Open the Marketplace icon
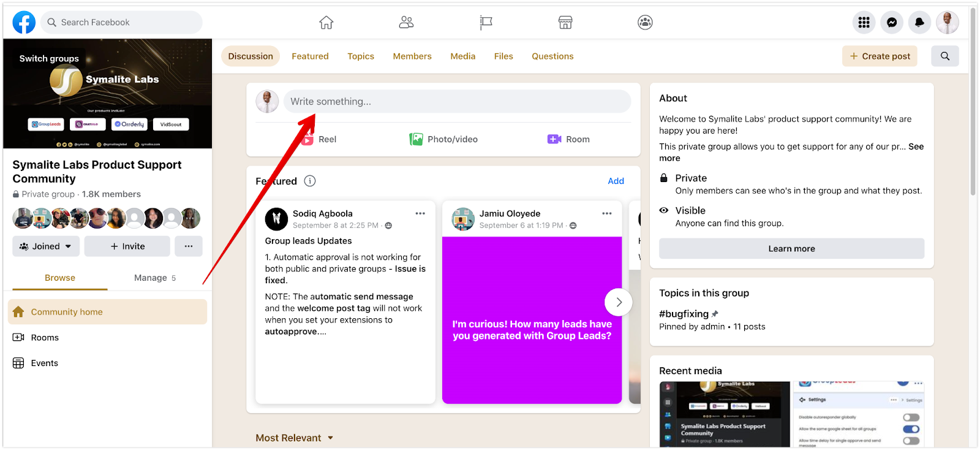The image size is (980, 450). click(565, 23)
